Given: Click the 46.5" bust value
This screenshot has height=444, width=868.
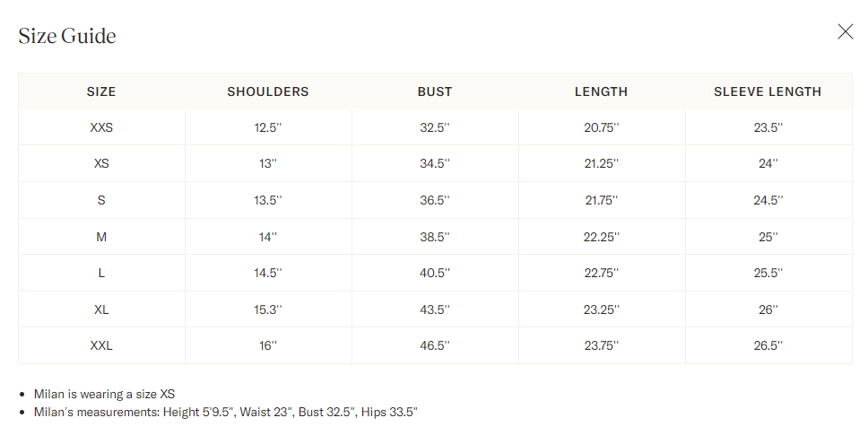Looking at the screenshot, I should [435, 346].
